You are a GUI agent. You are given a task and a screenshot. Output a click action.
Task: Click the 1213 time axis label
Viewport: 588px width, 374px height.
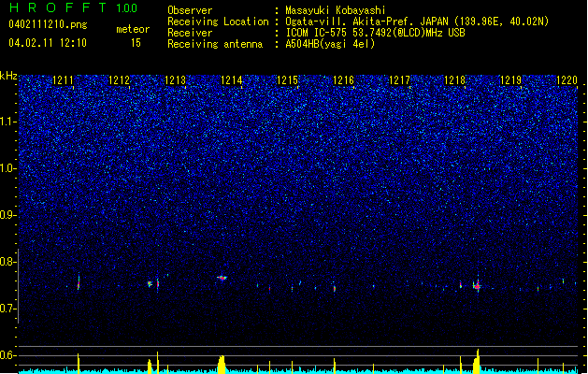point(175,80)
